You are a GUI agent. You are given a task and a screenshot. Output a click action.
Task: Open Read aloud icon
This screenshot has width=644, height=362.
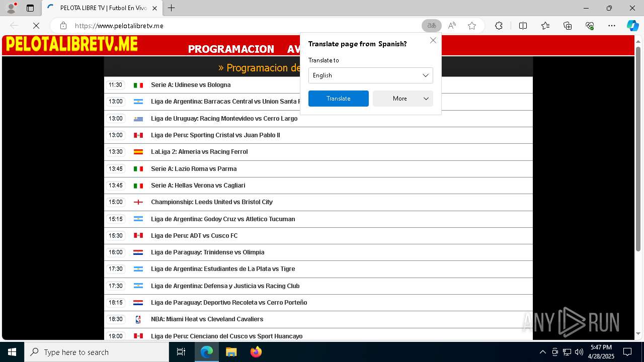point(452,26)
